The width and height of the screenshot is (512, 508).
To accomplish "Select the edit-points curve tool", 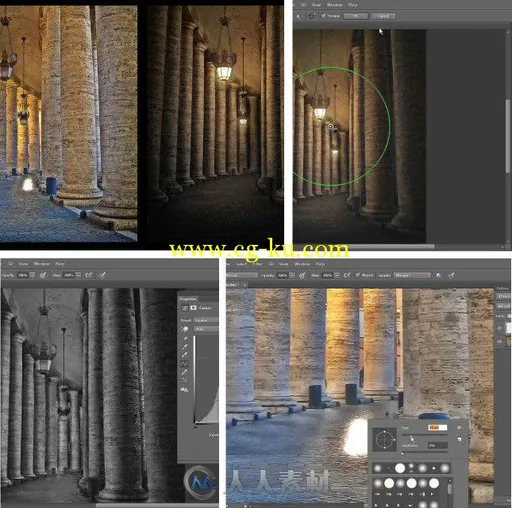I will 184,364.
